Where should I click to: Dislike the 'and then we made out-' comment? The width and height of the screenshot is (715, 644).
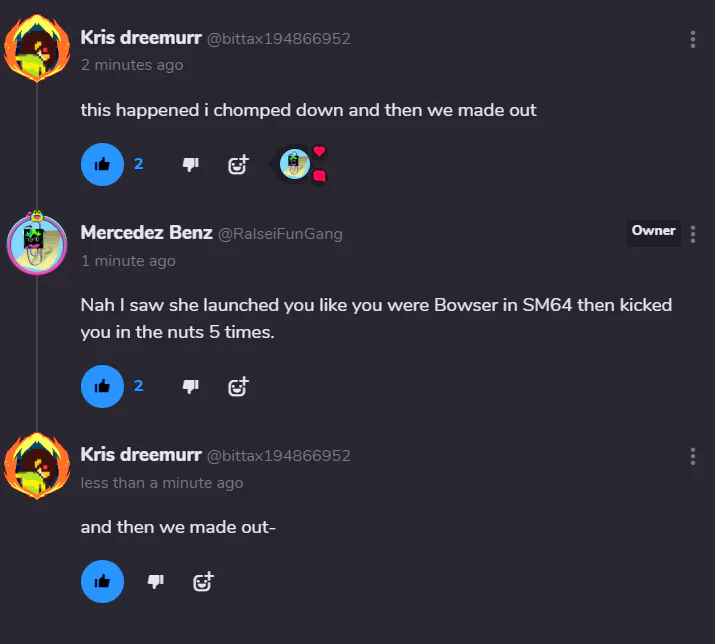click(155, 582)
